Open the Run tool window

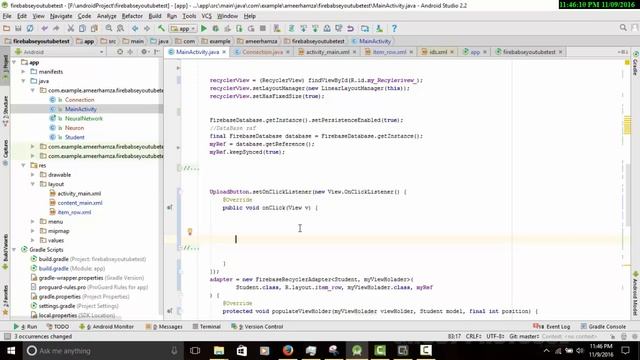pos(25,327)
